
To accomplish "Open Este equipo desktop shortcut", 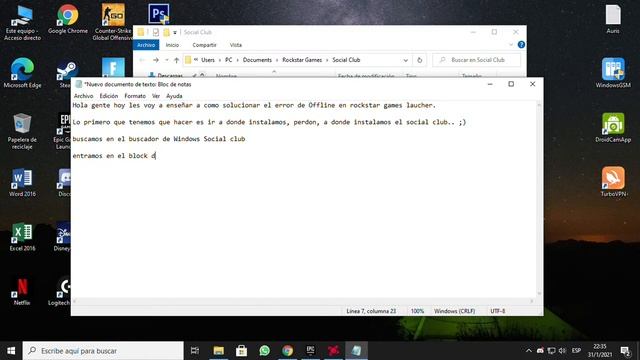I will click(22, 23).
